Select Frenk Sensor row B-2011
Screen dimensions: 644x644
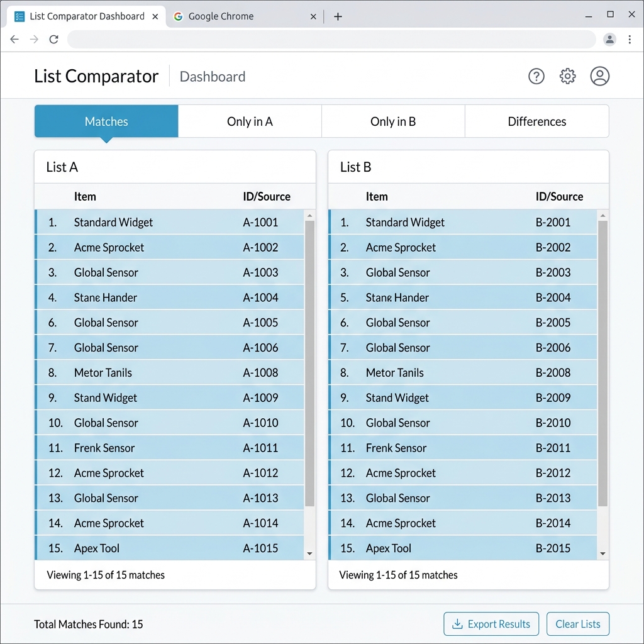pyautogui.click(x=462, y=448)
